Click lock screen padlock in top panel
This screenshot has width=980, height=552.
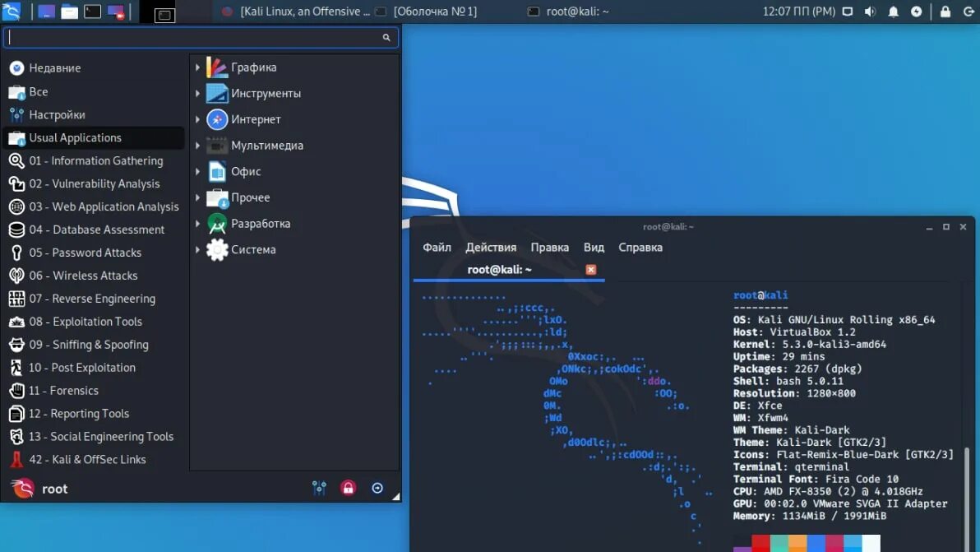[x=945, y=12]
